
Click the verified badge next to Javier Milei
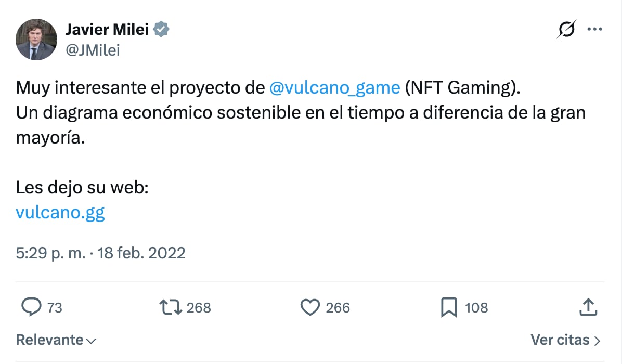pos(161,30)
